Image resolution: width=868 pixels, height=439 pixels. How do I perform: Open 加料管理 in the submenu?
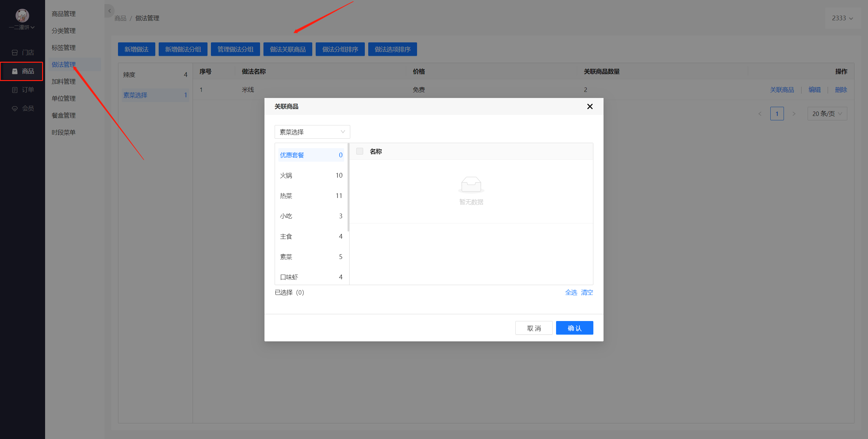pos(64,81)
